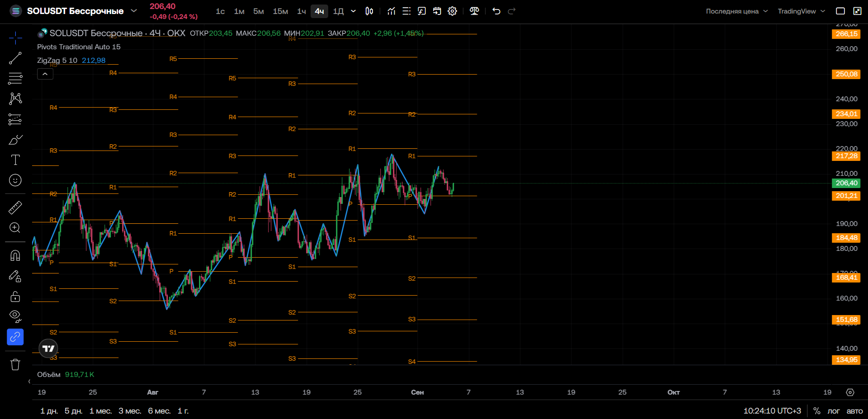Collapse the indicator legend chevron
This screenshot has width=868, height=419.
[x=45, y=74]
